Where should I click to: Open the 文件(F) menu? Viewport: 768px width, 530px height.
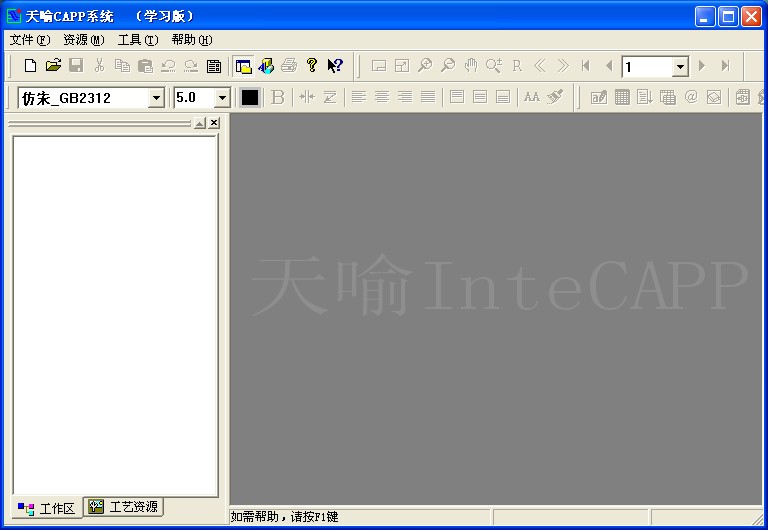(x=30, y=40)
